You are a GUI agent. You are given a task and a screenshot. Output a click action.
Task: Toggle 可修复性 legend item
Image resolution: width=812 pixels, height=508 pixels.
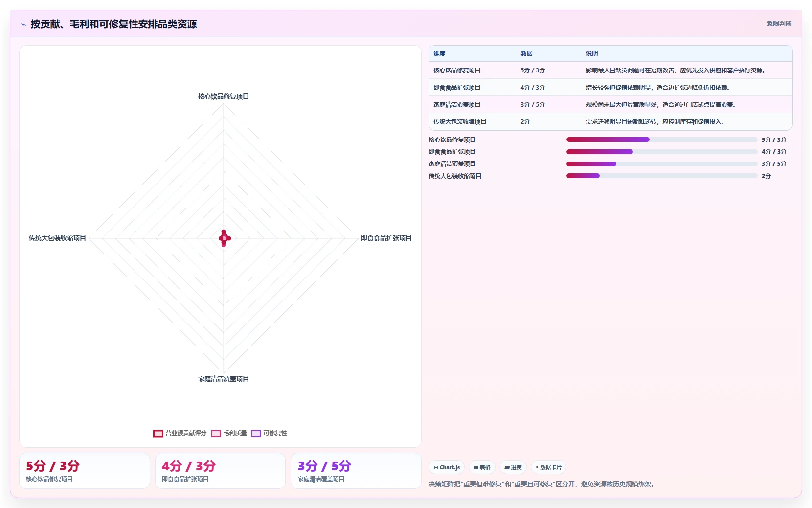coord(269,433)
